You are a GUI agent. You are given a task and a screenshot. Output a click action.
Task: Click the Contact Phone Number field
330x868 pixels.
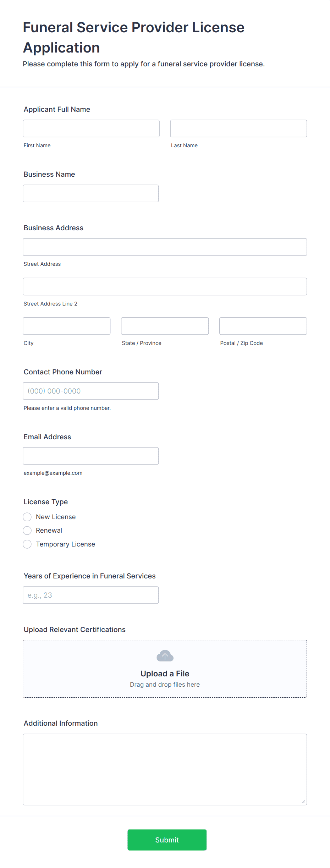(x=91, y=391)
